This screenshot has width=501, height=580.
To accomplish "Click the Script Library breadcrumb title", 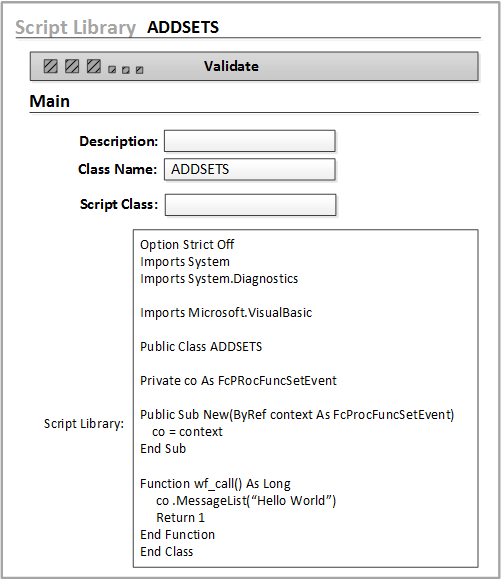I will [x=75, y=28].
